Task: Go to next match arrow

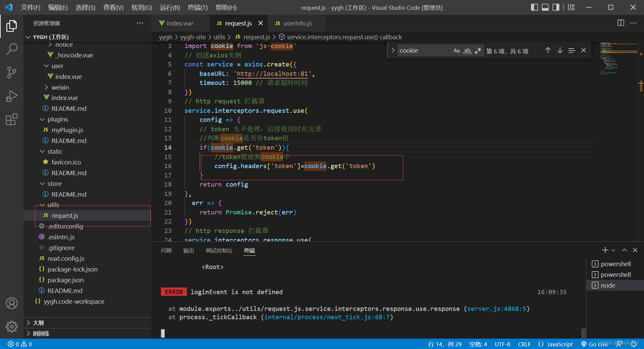Action: click(560, 50)
